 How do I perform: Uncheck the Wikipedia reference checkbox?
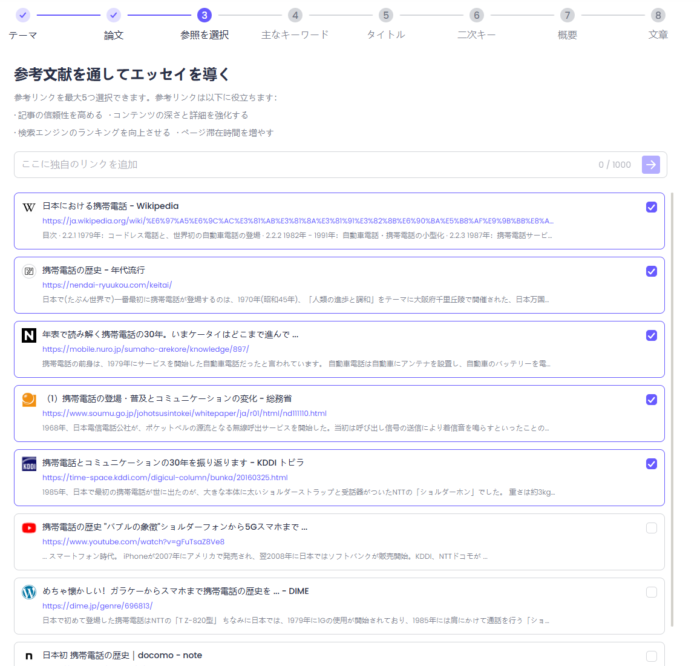pyautogui.click(x=651, y=207)
